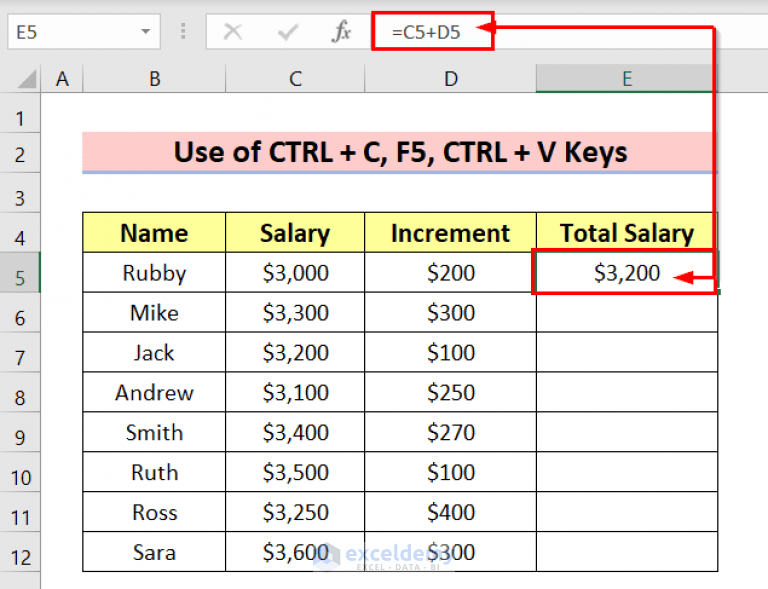Image resolution: width=768 pixels, height=589 pixels.
Task: Select the cell containing 'Mike'
Action: click(x=154, y=312)
